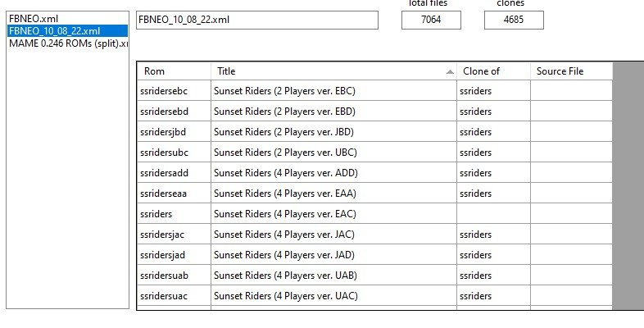Screen dimensions: 644x328
Task: Click the clones count field
Action: point(514,20)
